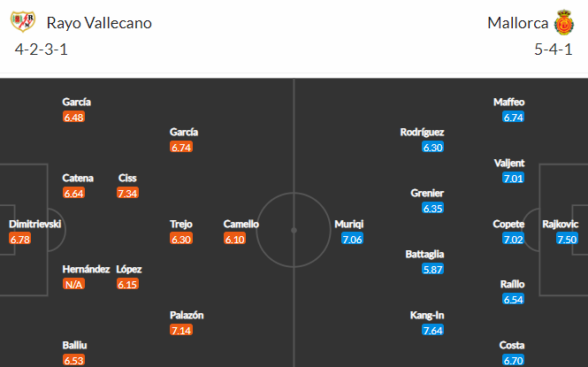Select player Palazón
588x367 pixels.
(x=187, y=316)
